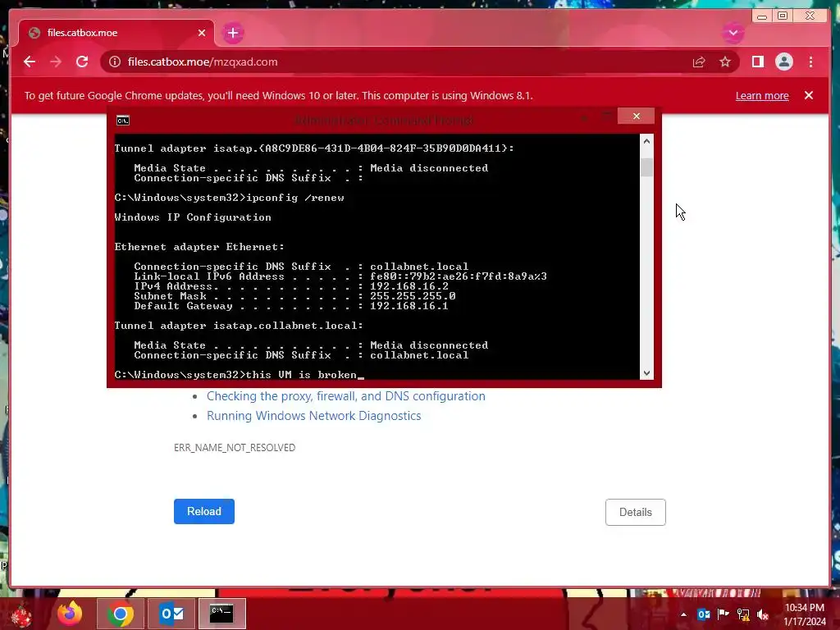This screenshot has height=630, width=840.
Task: Close the files.catbox.moe tab
Action: pyautogui.click(x=202, y=33)
